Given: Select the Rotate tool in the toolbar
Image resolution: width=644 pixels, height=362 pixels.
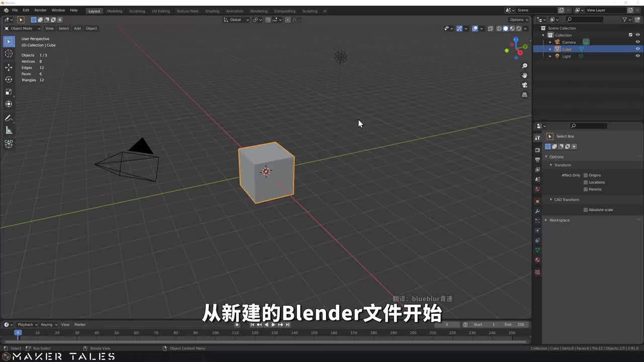Looking at the screenshot, I should (9, 79).
